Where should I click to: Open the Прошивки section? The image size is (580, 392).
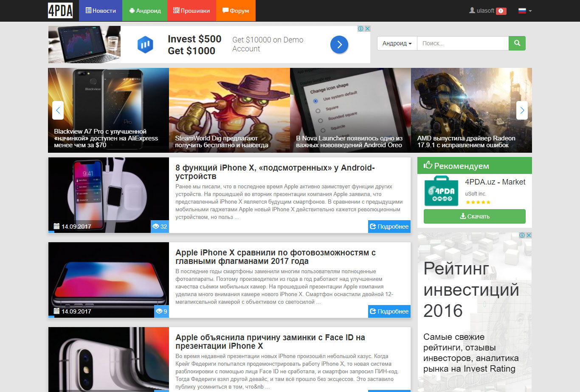(191, 11)
